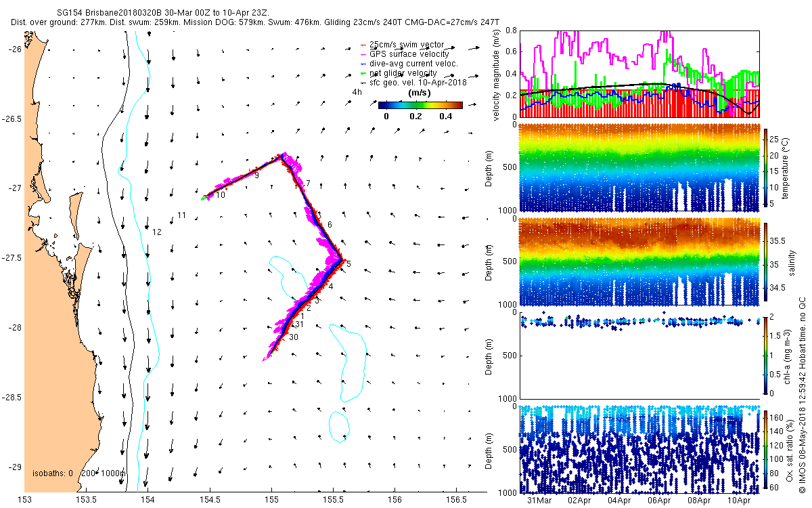Click the "160" tick on oxygen colorbar

[x=777, y=417]
